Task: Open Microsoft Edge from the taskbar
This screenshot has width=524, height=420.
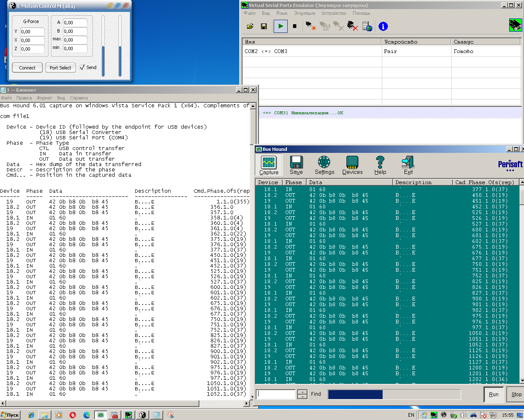Action: 87,415
